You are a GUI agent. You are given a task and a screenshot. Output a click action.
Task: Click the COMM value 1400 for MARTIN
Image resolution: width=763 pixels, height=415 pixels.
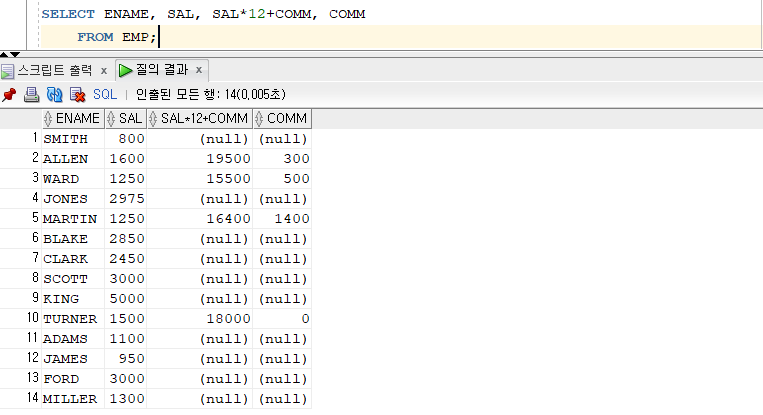pos(282,218)
